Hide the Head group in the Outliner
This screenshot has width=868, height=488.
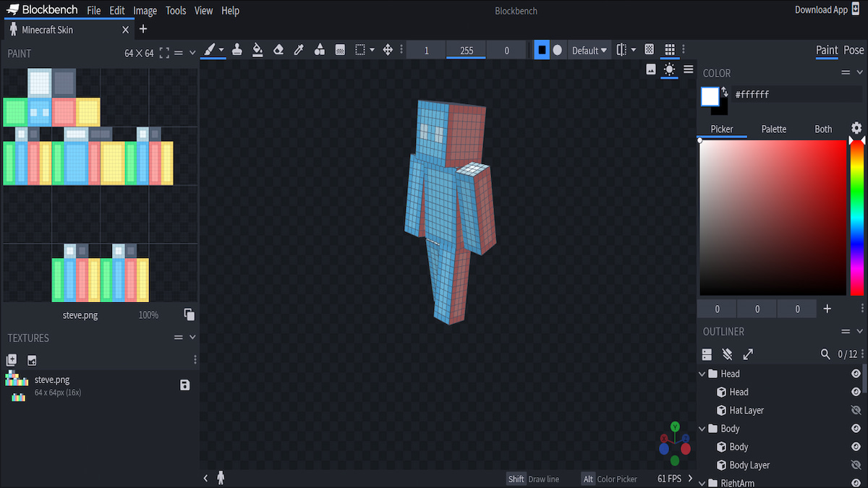856,374
